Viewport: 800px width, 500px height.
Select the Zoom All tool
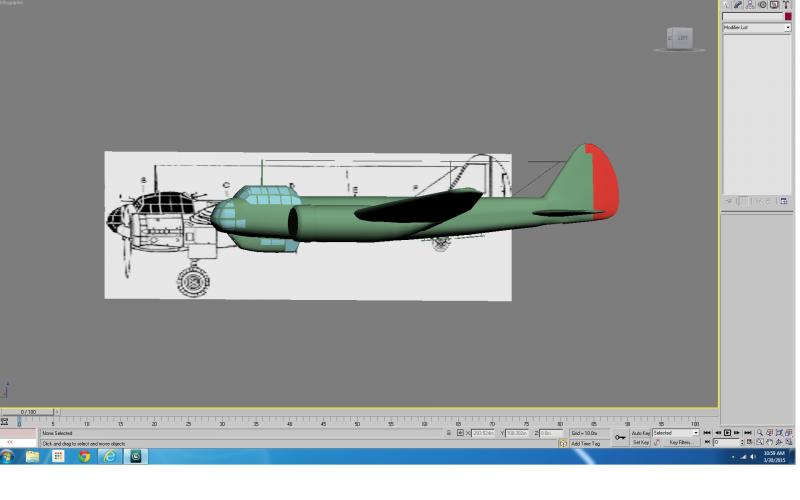[770, 433]
